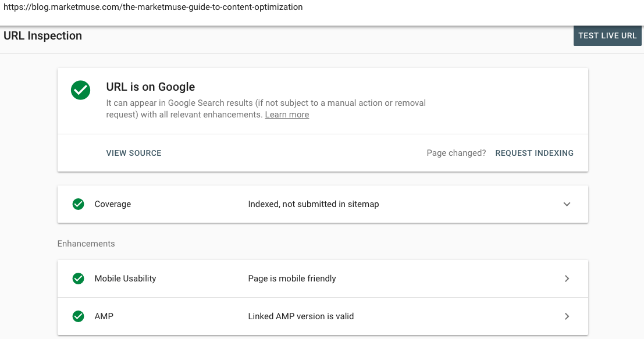Click the 'URL is on Google' heading
The height and width of the screenshot is (339, 644).
tap(150, 87)
